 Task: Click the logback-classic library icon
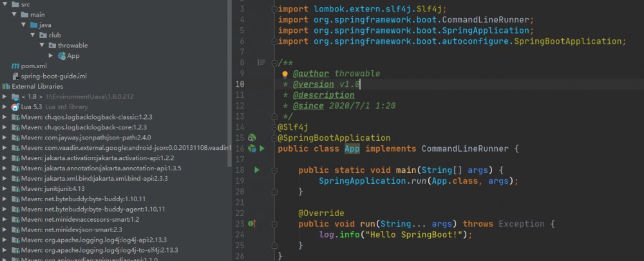click(15, 117)
